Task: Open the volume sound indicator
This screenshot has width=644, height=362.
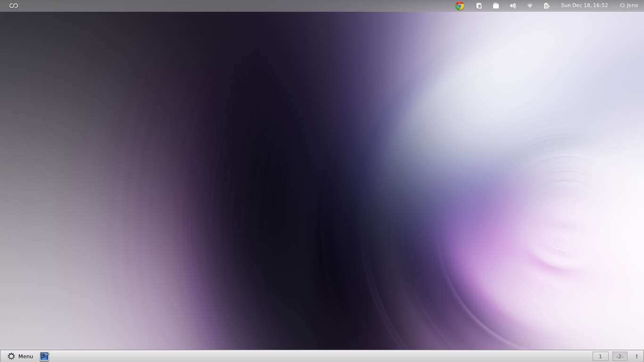Action: pos(513,6)
